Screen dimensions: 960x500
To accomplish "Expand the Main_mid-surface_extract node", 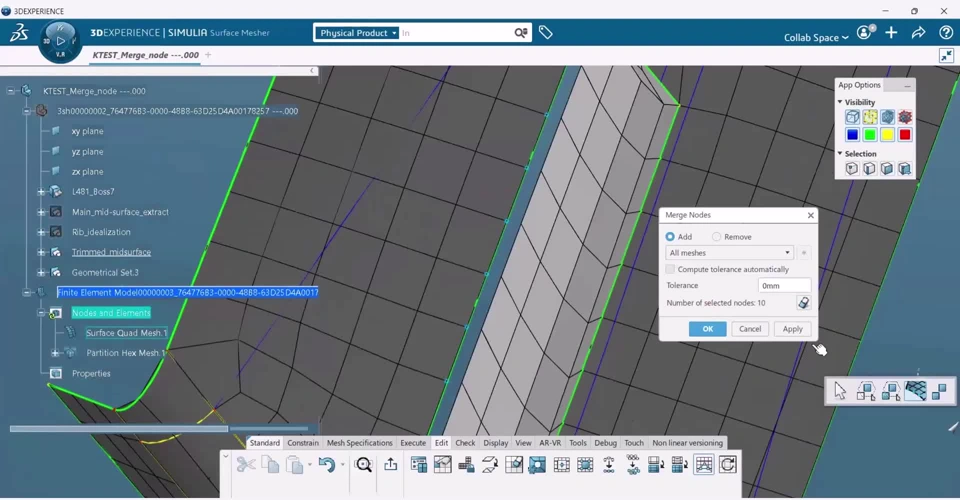I will [40, 212].
